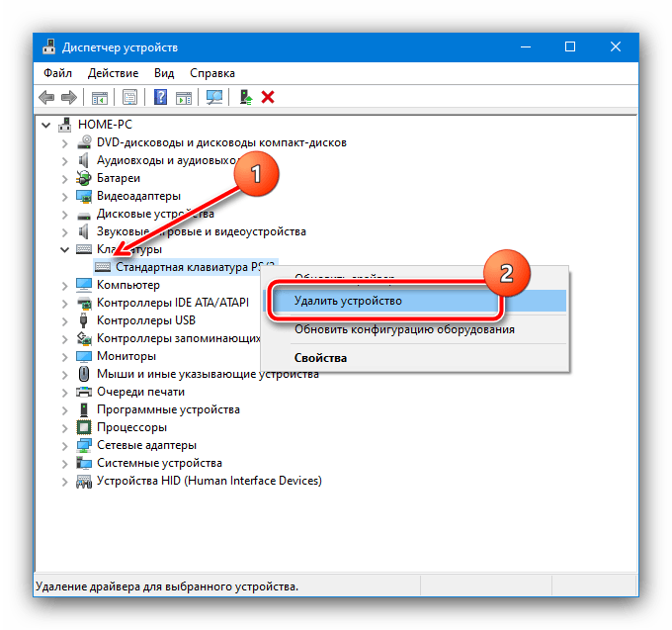
Task: Select Очереди печати label
Action: click(140, 392)
